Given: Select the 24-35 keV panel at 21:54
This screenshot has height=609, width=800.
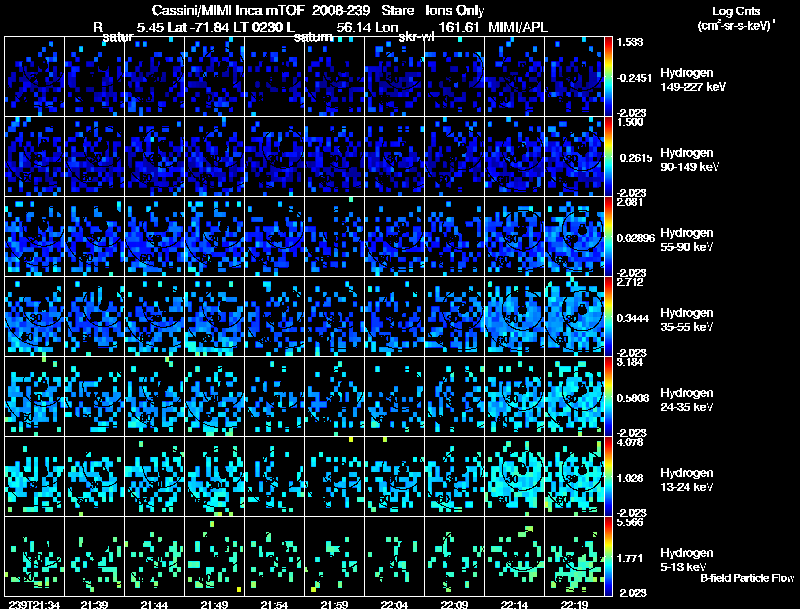Looking at the screenshot, I should [x=274, y=397].
